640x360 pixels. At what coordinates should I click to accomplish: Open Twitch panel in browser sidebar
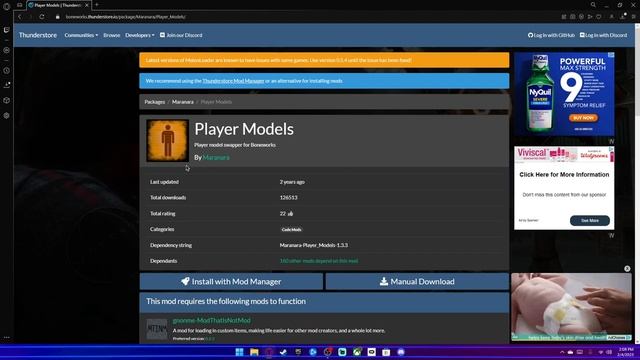click(x=7, y=30)
